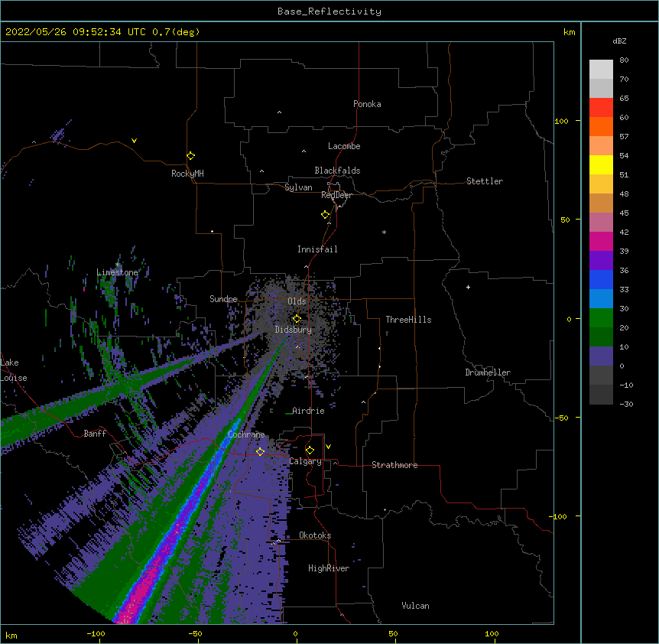Click the timestamp 2022/05/26 09:52:34 UTC
The height and width of the screenshot is (644, 659).
pyautogui.click(x=76, y=32)
